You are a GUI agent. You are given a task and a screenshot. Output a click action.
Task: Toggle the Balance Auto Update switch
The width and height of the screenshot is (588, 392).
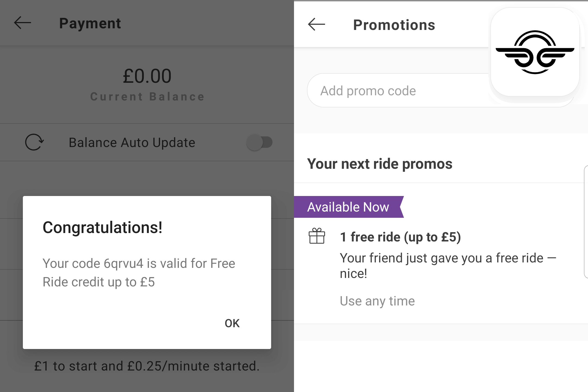tap(259, 142)
